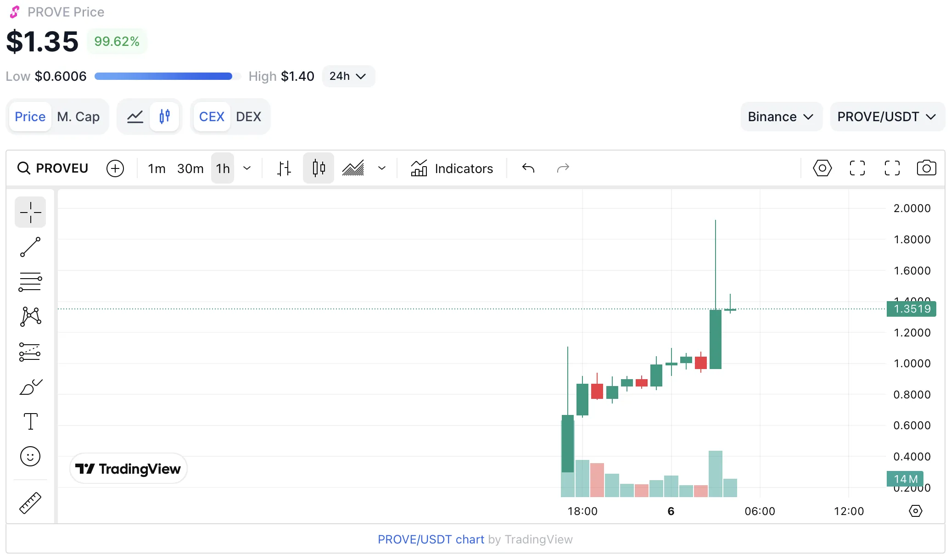This screenshot has height=560, width=951.
Task: Switch to candlestick mode above chart
Action: point(164,117)
